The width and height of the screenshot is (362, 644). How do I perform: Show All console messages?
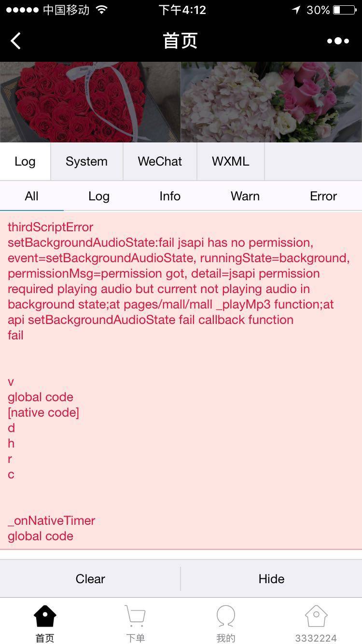pyautogui.click(x=31, y=196)
